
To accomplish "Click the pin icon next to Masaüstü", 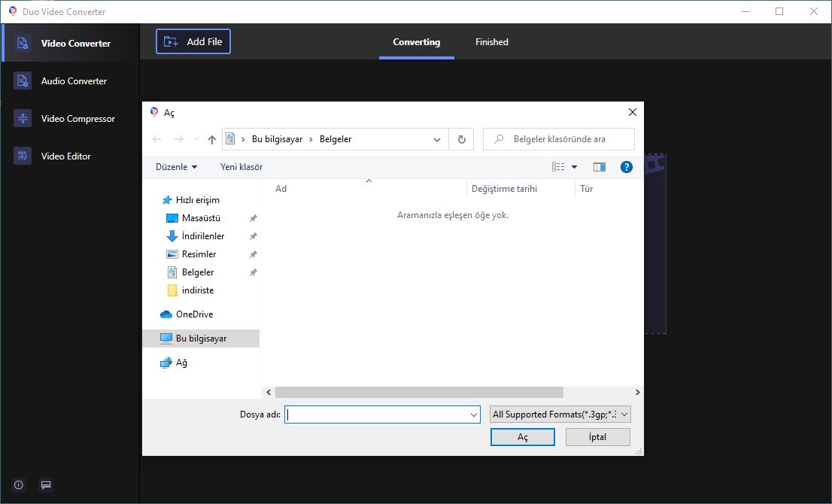I will tap(253, 218).
